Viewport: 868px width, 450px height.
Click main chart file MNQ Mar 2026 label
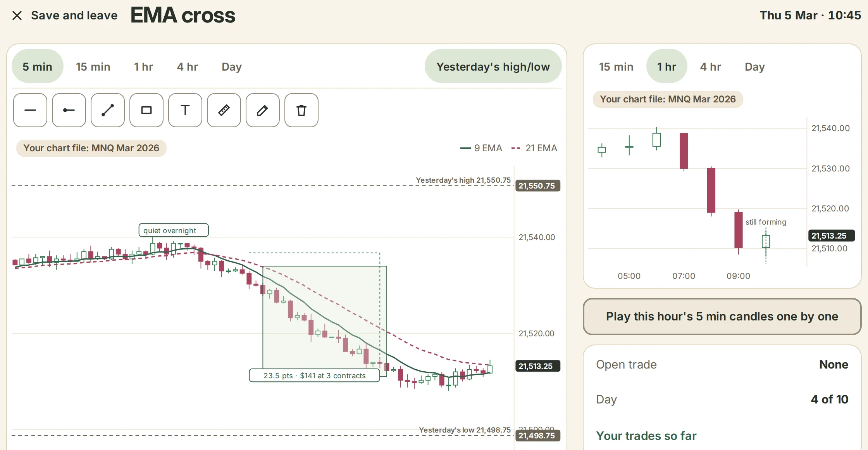coord(91,148)
